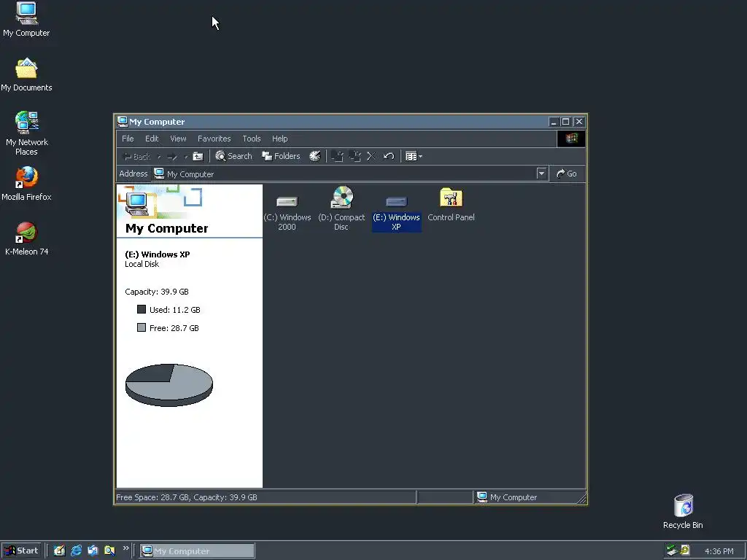Click the '(E:) Windows XP' heading in info pane

pos(158,254)
